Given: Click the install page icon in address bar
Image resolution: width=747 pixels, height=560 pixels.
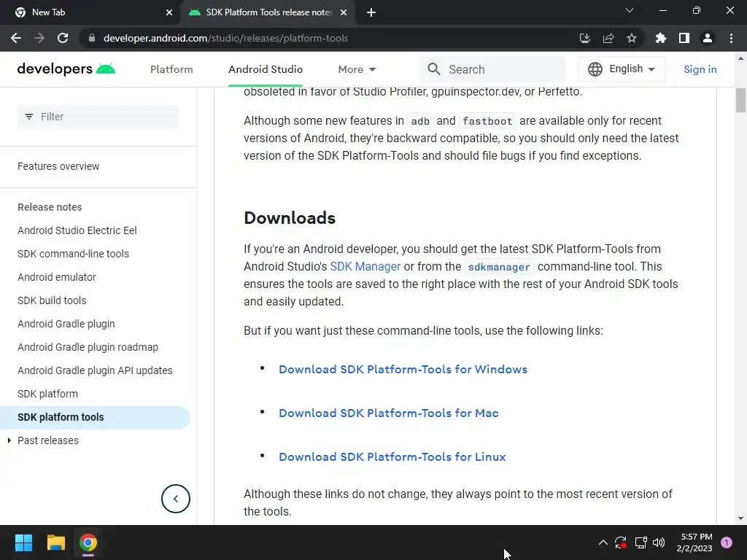Looking at the screenshot, I should pyautogui.click(x=584, y=38).
